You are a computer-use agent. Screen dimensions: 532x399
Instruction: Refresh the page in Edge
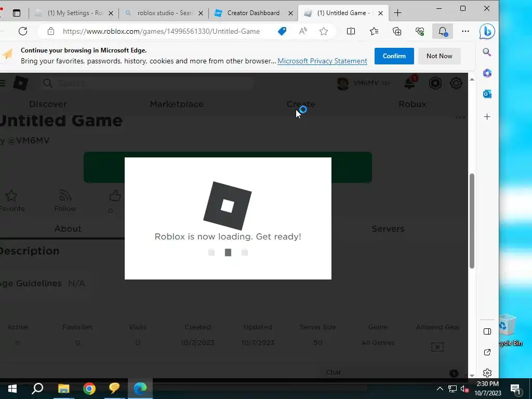point(23,31)
